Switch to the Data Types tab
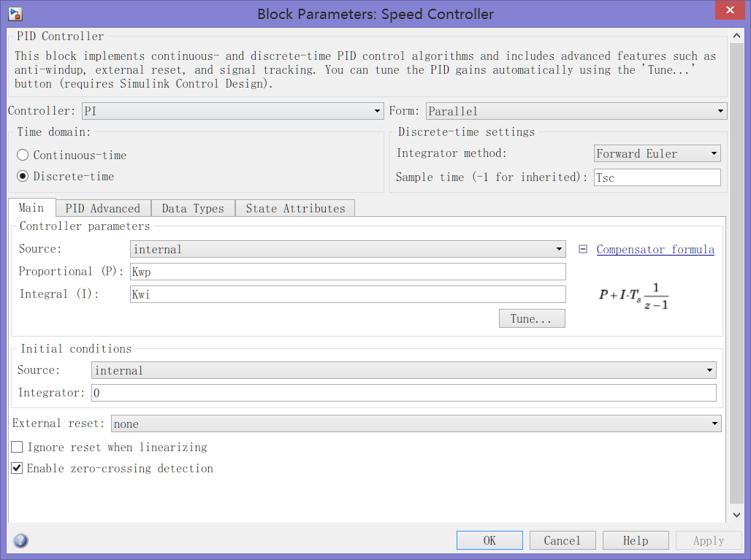Viewport: 751px width, 560px height. click(x=193, y=208)
